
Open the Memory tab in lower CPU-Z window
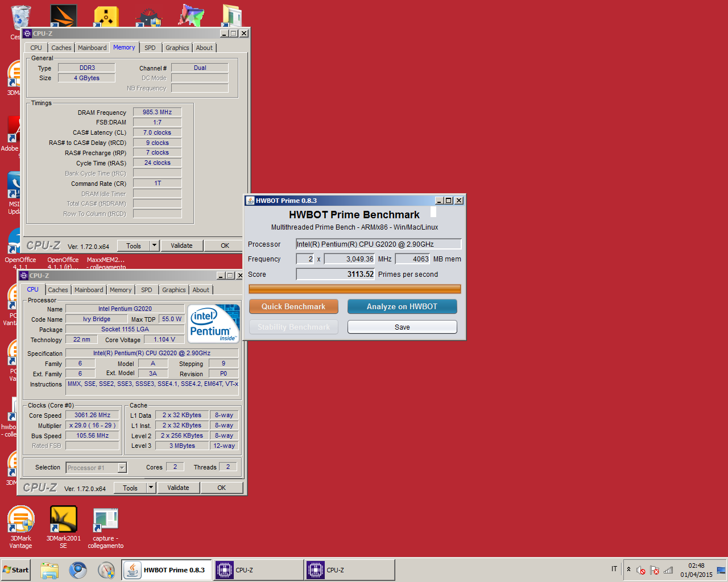tap(121, 290)
